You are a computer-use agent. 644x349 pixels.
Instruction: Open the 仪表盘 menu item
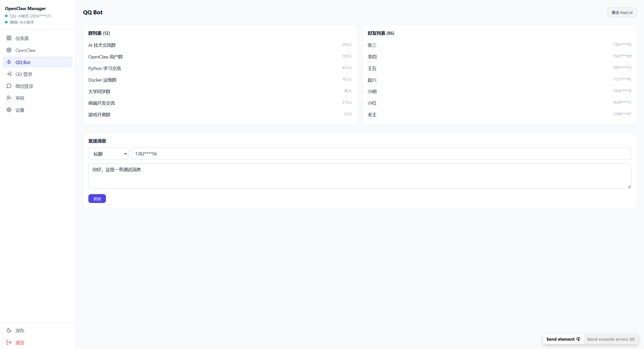37,38
